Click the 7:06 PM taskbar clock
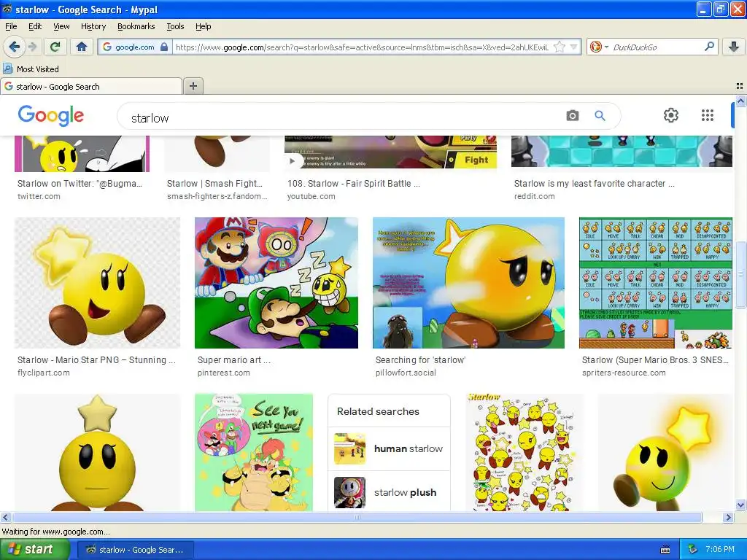The width and height of the screenshot is (747, 560). 720,550
